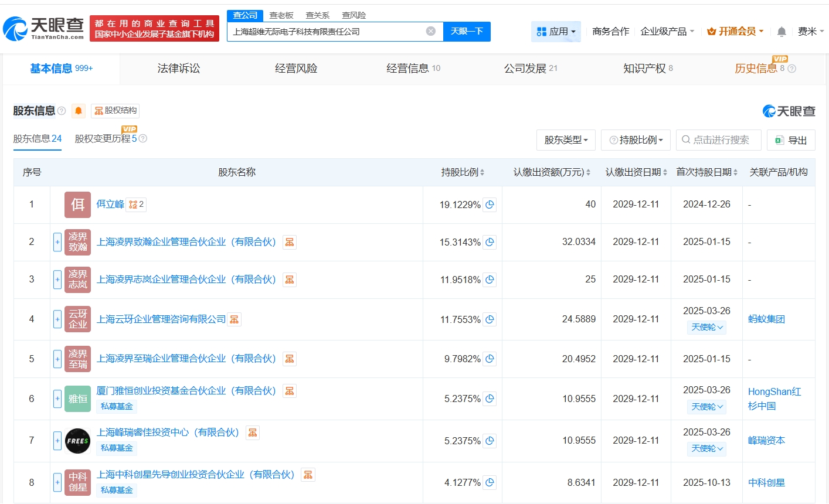Expand the 上海凌界志岚 shareholder row
The image size is (829, 504).
click(57, 280)
